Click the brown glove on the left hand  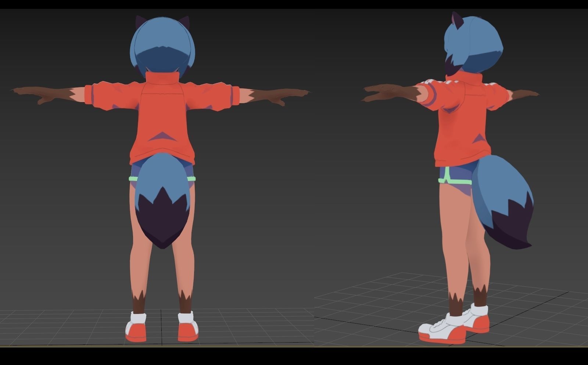click(40, 94)
